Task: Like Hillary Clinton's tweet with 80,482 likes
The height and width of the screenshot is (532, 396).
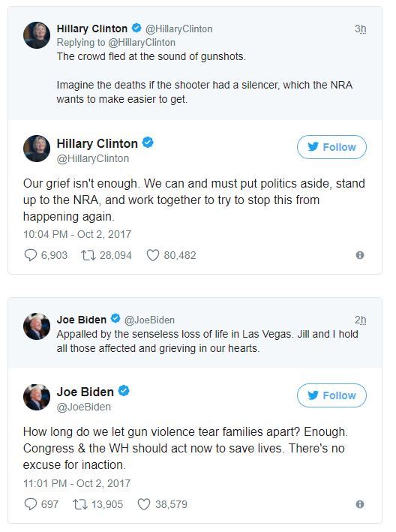Action: (152, 255)
